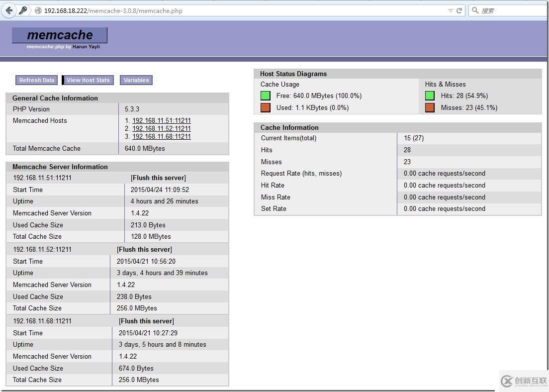
Task: Click the Memcache Server Information header
Action: point(60,167)
